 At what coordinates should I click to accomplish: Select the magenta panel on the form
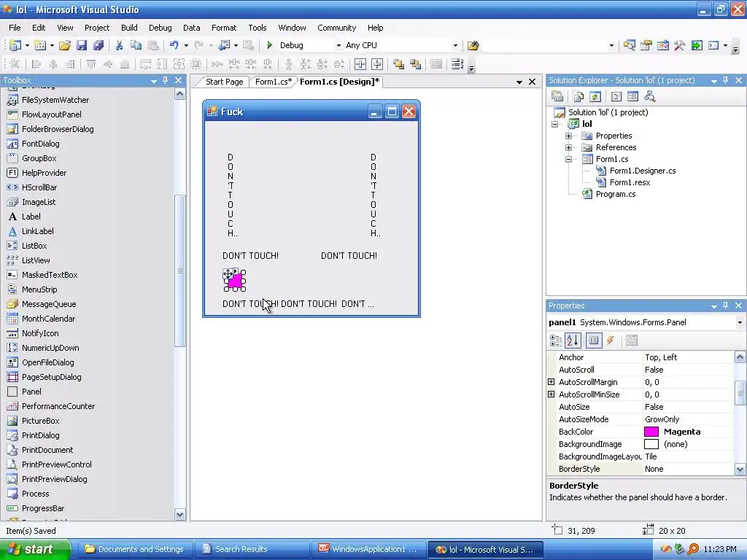point(236,281)
